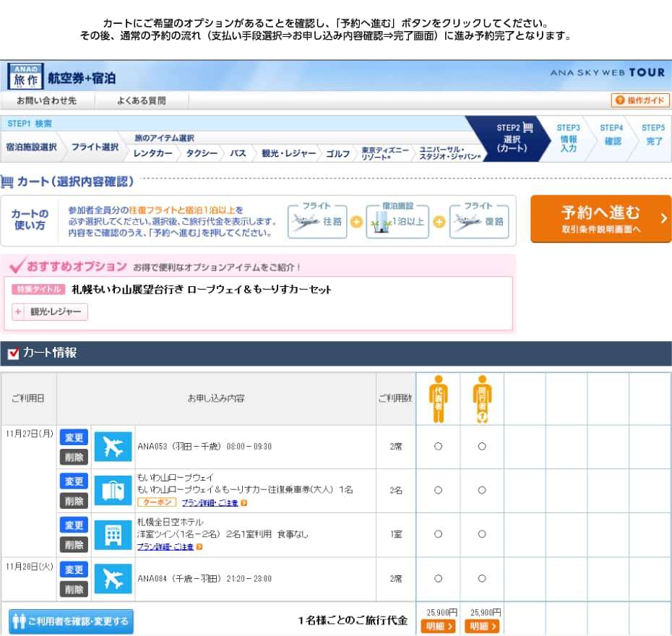Open the よくある質問 menu item
This screenshot has height=636, width=672.
click(x=142, y=100)
